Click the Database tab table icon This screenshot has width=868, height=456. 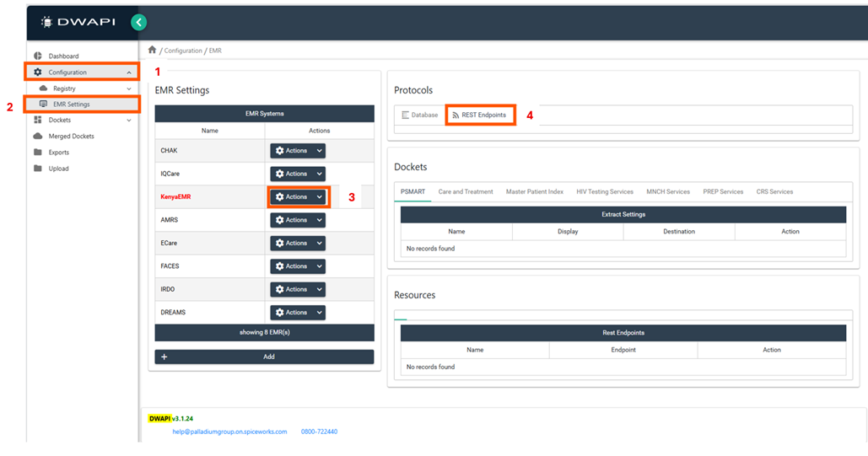(x=405, y=115)
